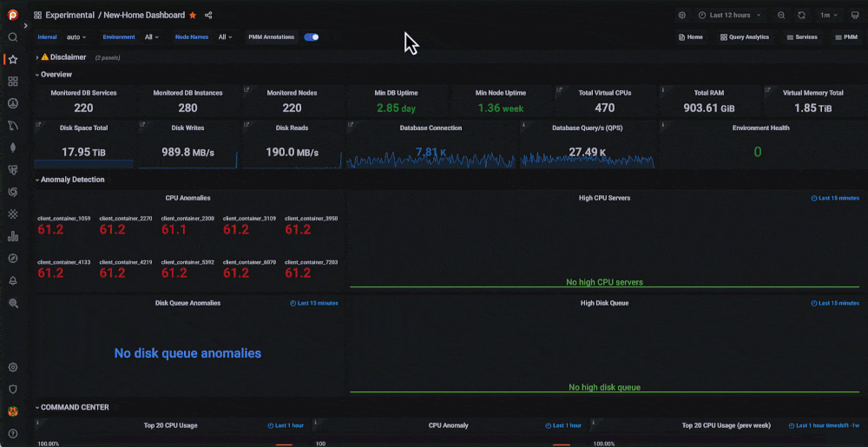Click the share dashboard icon
Viewport: 868px width, 447px height.
point(208,15)
